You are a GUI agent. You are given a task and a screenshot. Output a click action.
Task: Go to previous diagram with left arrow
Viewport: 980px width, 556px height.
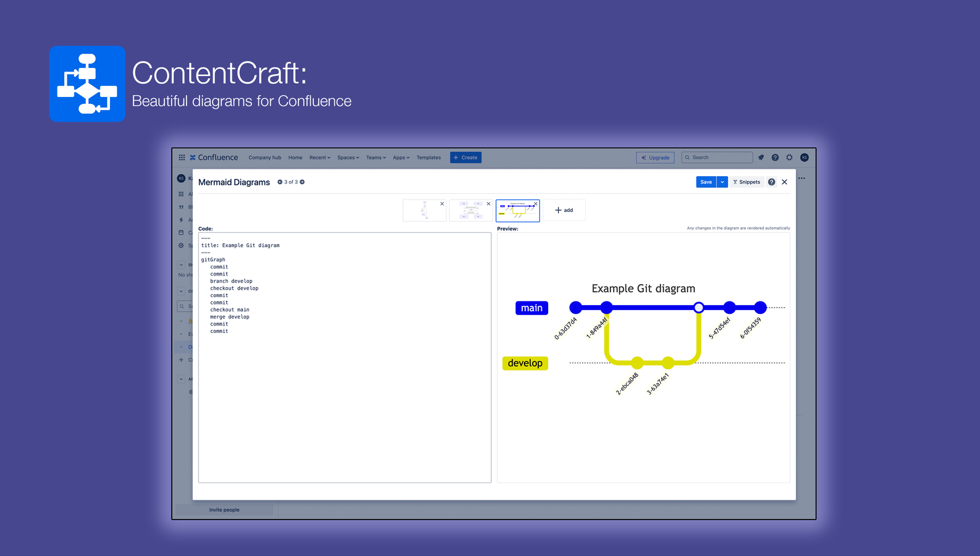[280, 182]
